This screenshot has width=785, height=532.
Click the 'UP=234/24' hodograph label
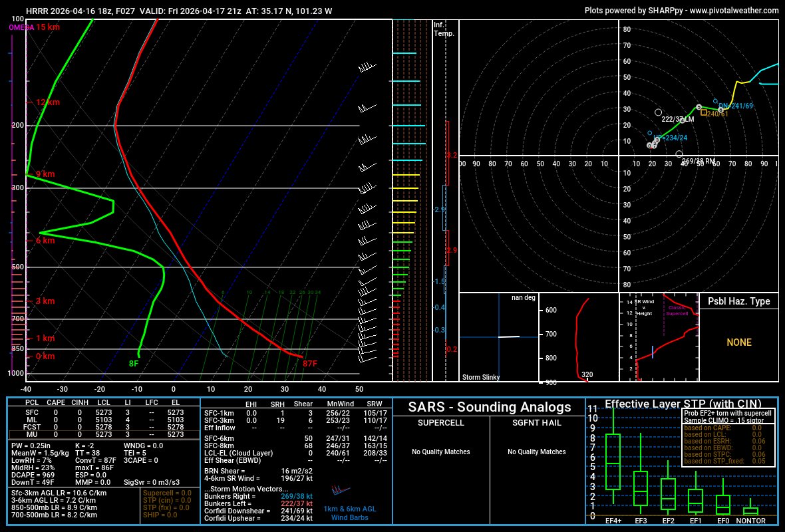tap(671, 138)
